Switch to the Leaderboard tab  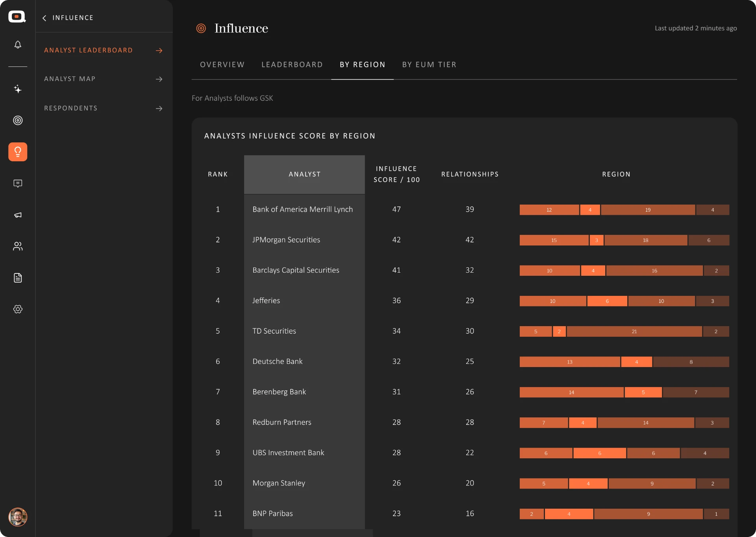point(292,65)
